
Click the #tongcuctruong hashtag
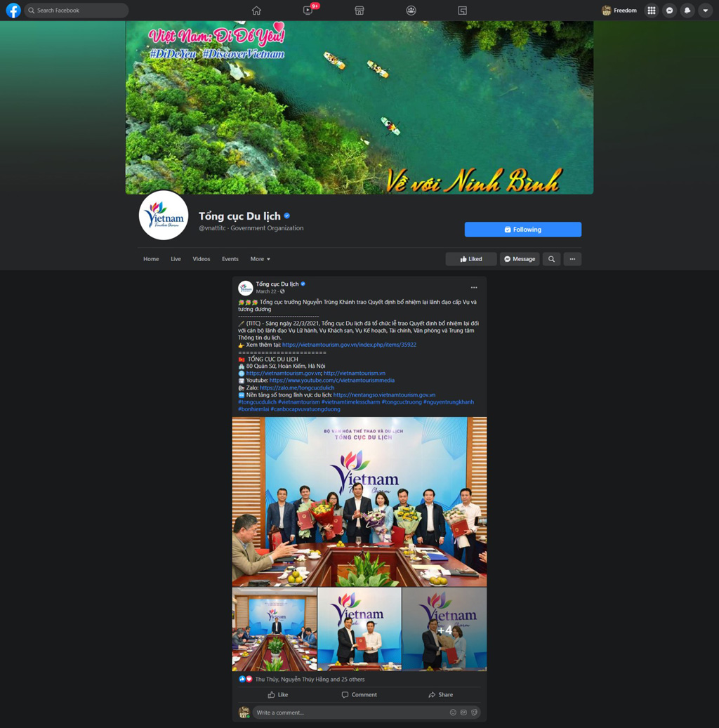click(x=402, y=402)
